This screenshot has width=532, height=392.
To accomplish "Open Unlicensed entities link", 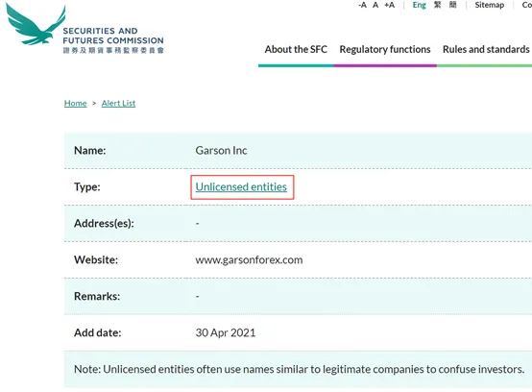I will [x=241, y=187].
